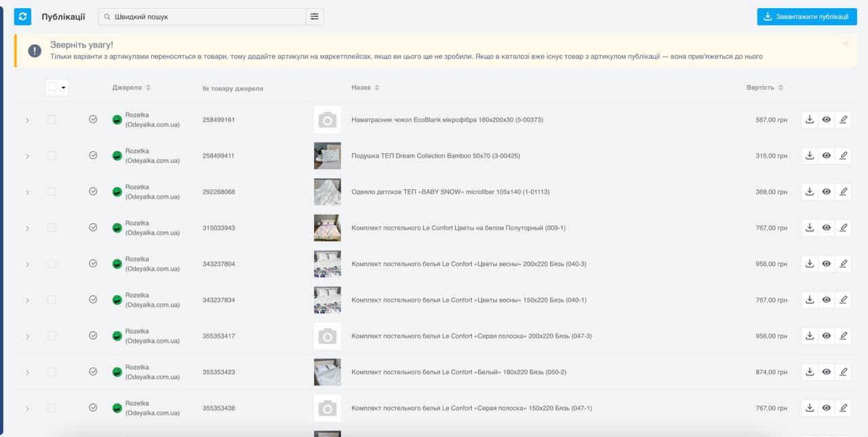Open the select-all checkbox dropdown arrow
The image size is (868, 437).
pyautogui.click(x=64, y=88)
